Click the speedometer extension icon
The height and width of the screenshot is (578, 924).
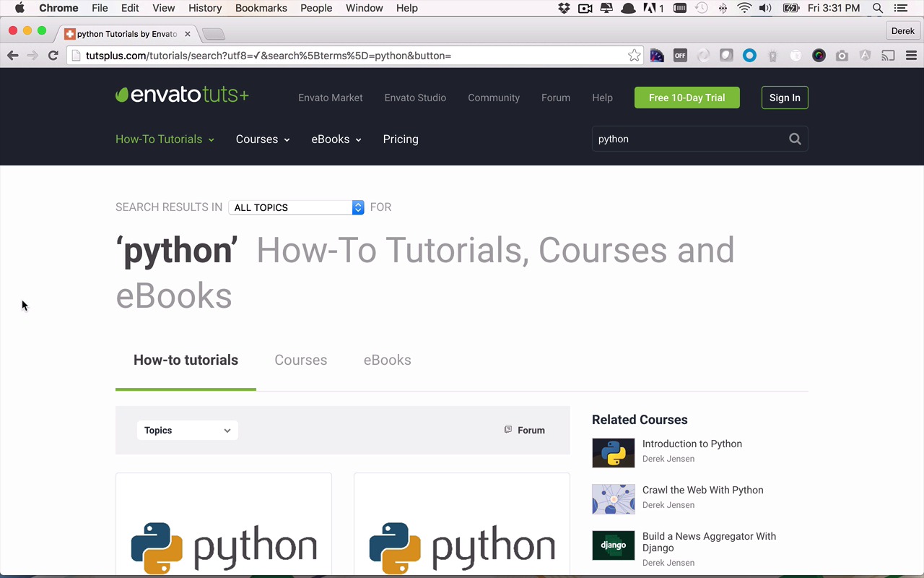click(x=657, y=56)
